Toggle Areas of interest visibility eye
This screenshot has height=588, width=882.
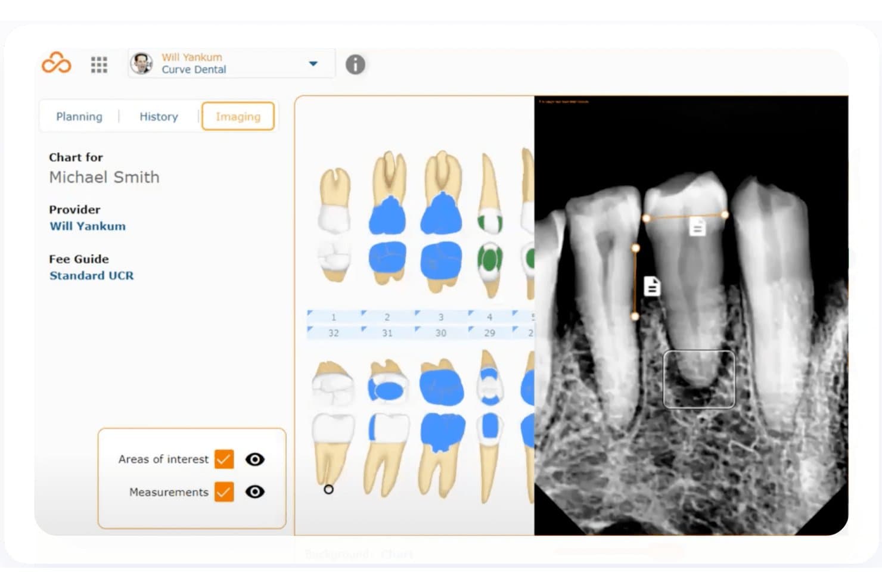pos(255,459)
